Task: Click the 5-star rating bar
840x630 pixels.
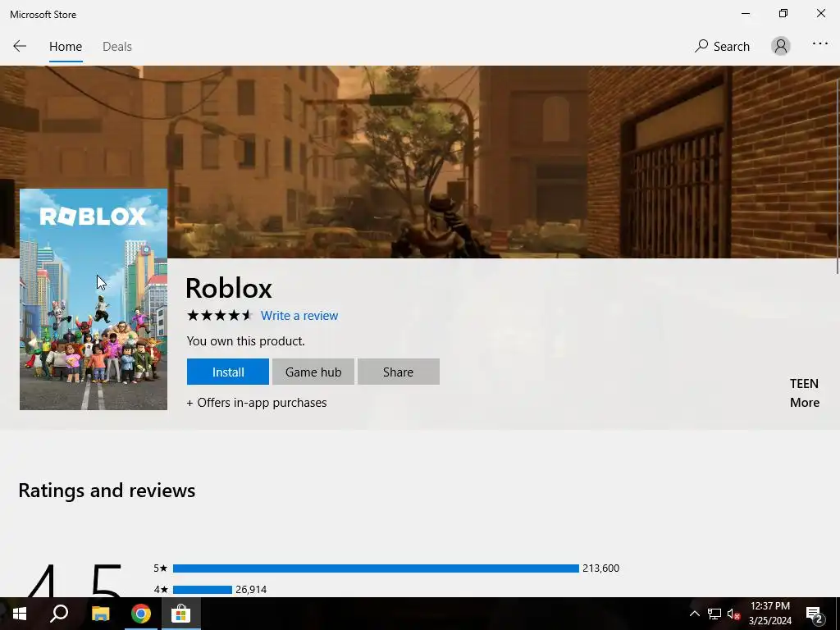Action: 376,568
